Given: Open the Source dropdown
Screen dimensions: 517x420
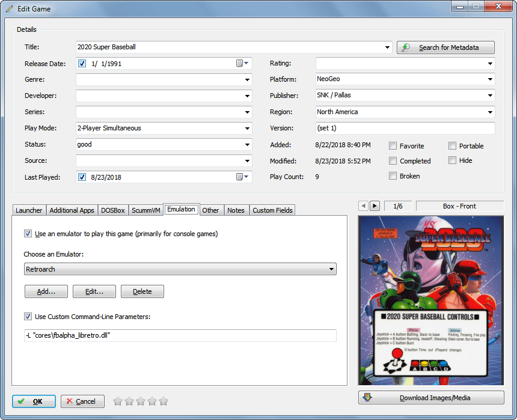Looking at the screenshot, I should click(x=247, y=161).
